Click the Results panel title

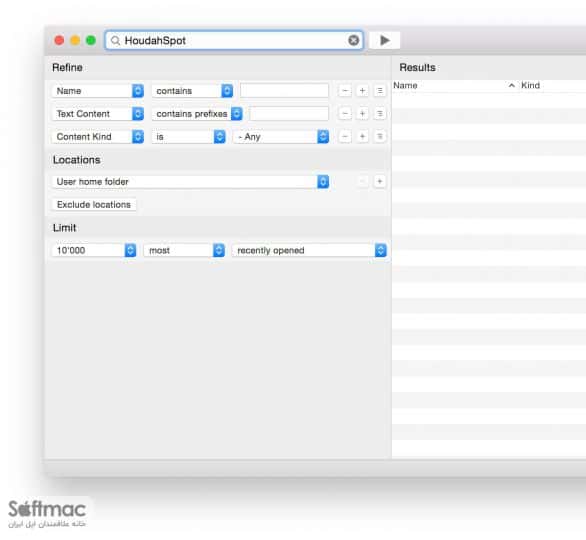click(x=417, y=68)
